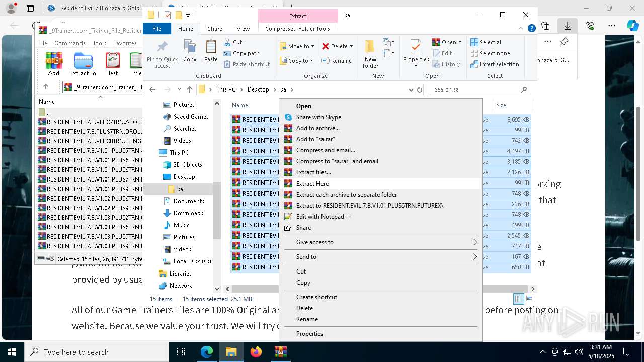Choose Share with Skype menu entry
644x362 pixels.
pyautogui.click(x=381, y=117)
